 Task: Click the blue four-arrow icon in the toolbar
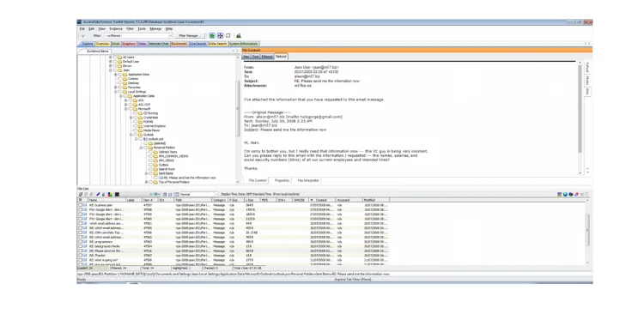click(220, 36)
